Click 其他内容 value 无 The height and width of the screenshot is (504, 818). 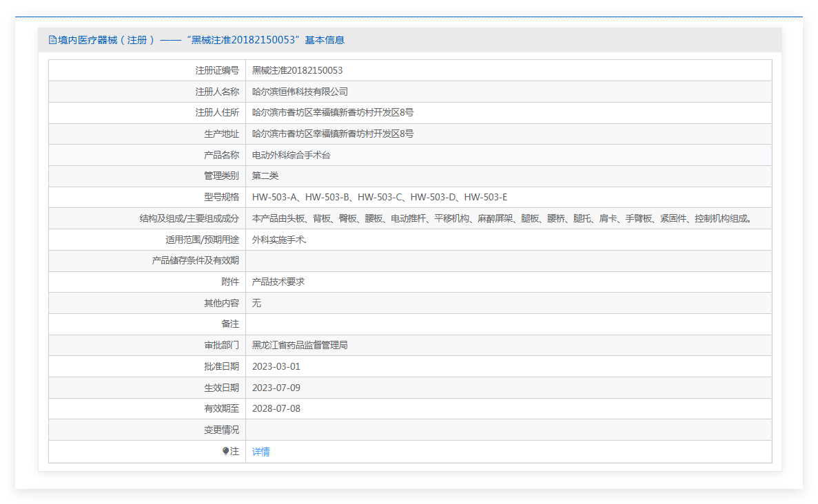[x=256, y=304]
